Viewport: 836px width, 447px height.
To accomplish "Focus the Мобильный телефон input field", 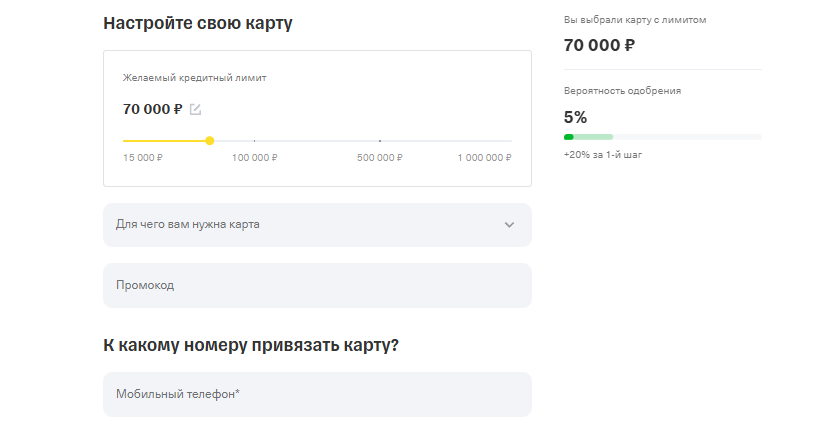I will tap(317, 394).
